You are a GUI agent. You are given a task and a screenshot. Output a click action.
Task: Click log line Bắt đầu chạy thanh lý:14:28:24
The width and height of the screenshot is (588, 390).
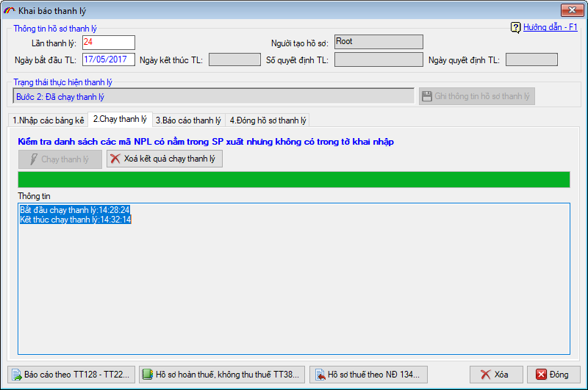75,210
